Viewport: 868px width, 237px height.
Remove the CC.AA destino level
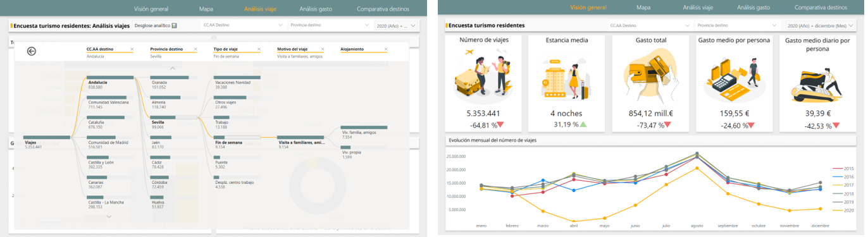tap(132, 49)
